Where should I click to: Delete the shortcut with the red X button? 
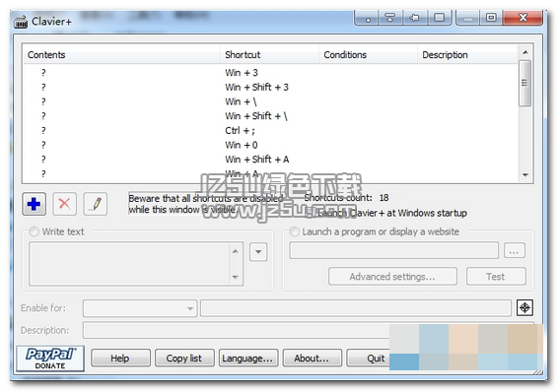(64, 204)
